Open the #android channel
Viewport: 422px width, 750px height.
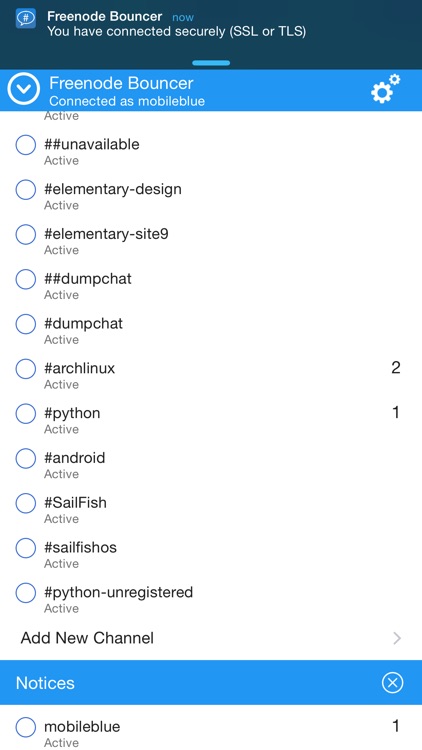pyautogui.click(x=211, y=465)
